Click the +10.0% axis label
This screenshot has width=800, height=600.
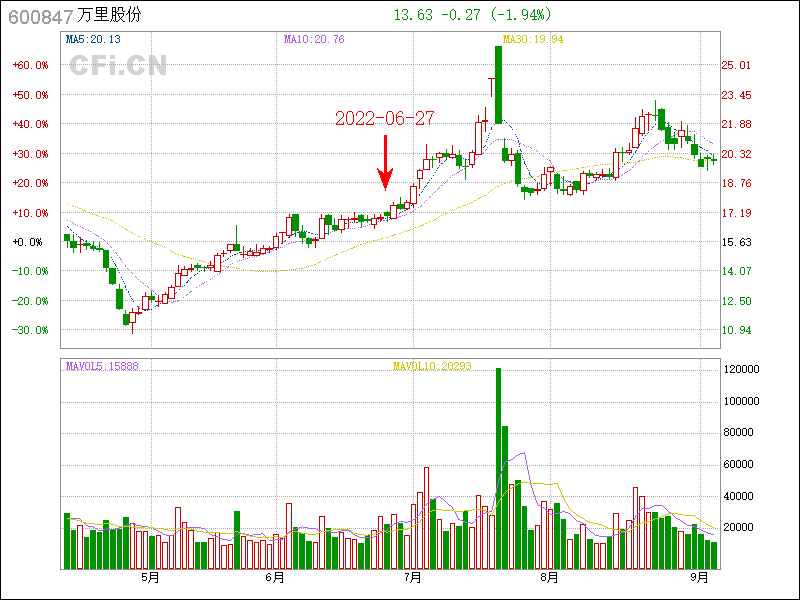(31, 213)
